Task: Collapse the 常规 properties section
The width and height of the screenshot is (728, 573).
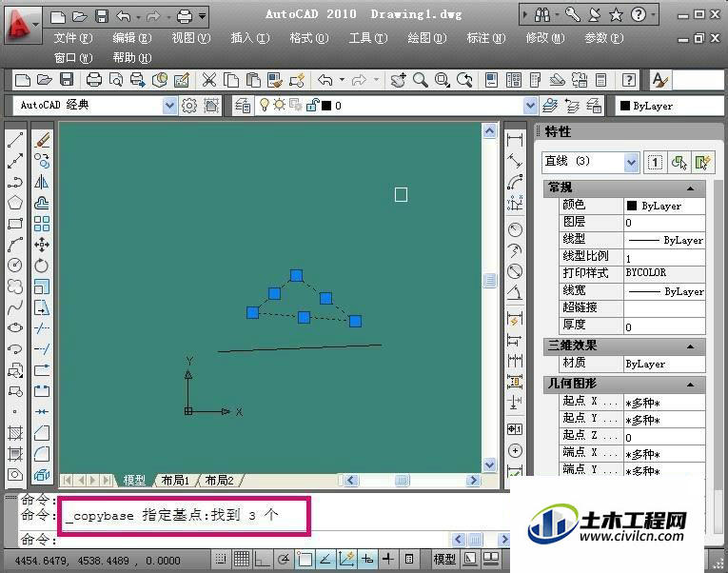Action: coord(690,188)
